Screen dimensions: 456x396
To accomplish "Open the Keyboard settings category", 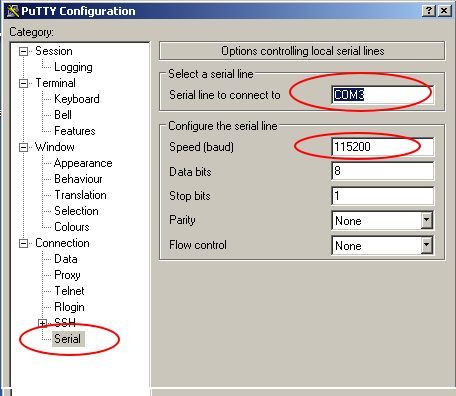I will [x=77, y=99].
